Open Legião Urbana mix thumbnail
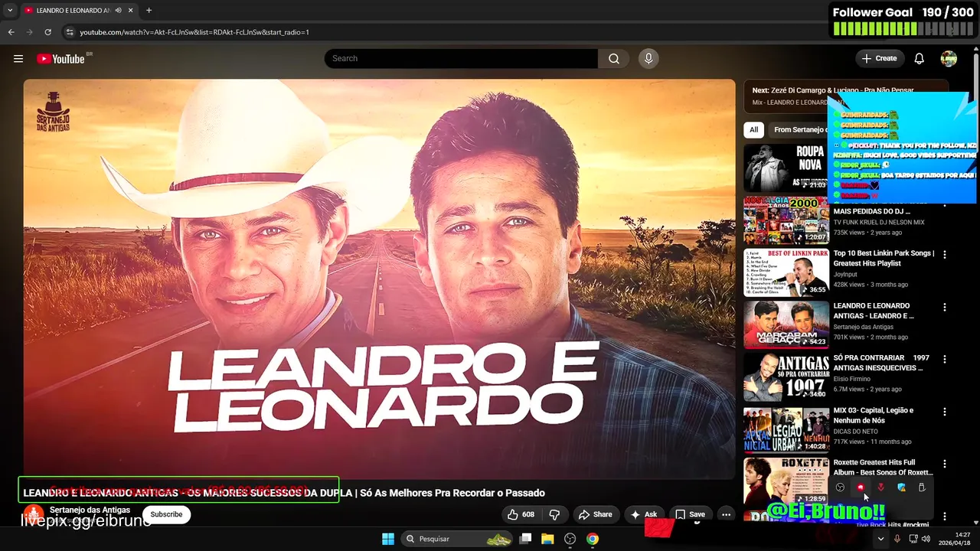The height and width of the screenshot is (551, 980). (786, 429)
